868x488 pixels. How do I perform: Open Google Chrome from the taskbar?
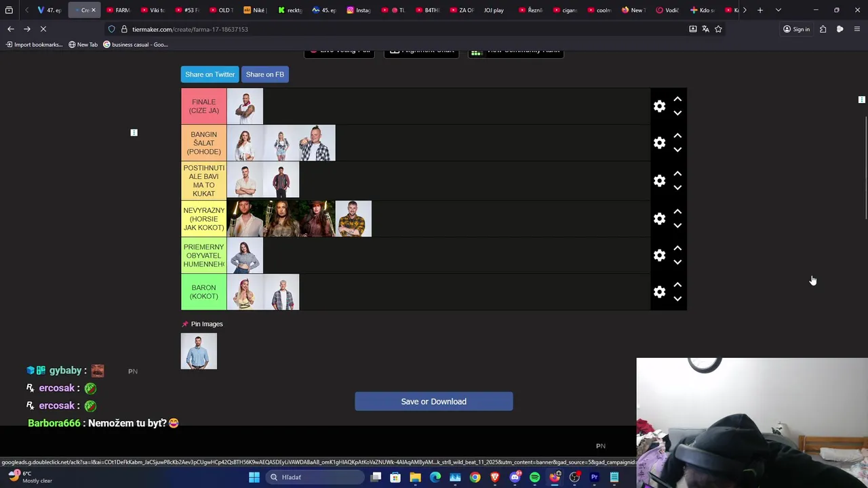tap(475, 477)
